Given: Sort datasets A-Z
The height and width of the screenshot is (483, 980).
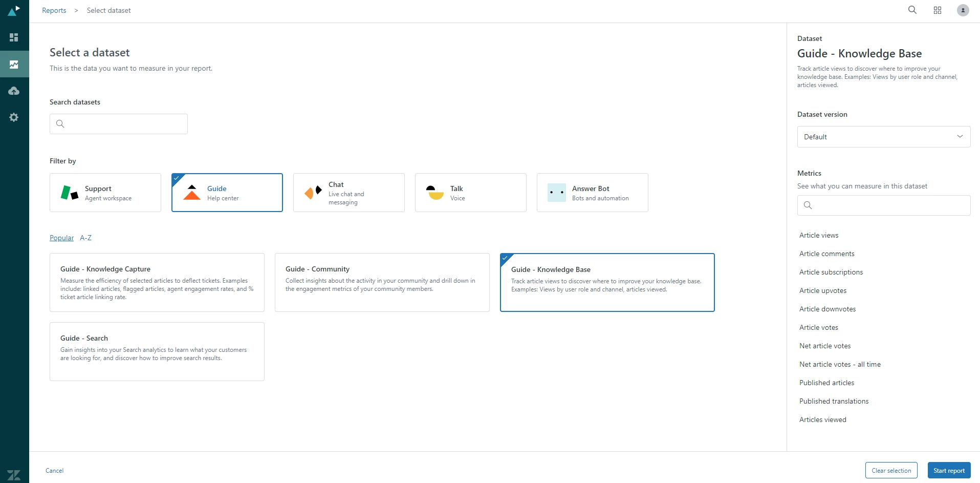Looking at the screenshot, I should coord(85,238).
